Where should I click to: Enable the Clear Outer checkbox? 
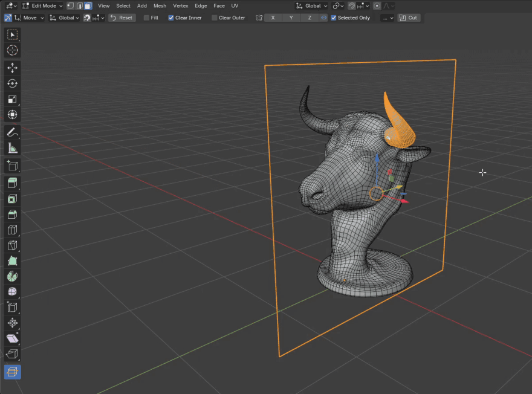click(215, 18)
